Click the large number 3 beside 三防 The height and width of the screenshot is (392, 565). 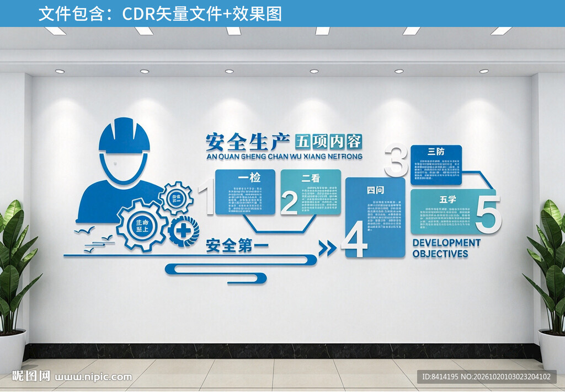[396, 160]
